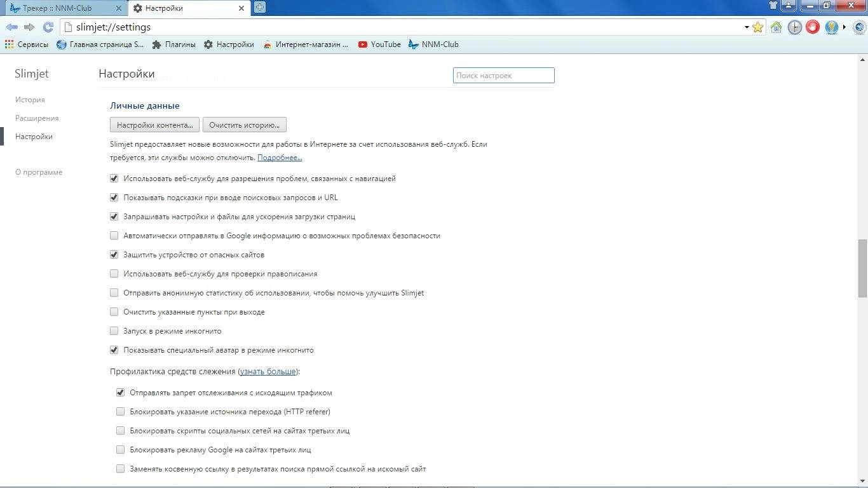868x488 pixels.
Task: Open the user profile button
Action: pos(789,6)
